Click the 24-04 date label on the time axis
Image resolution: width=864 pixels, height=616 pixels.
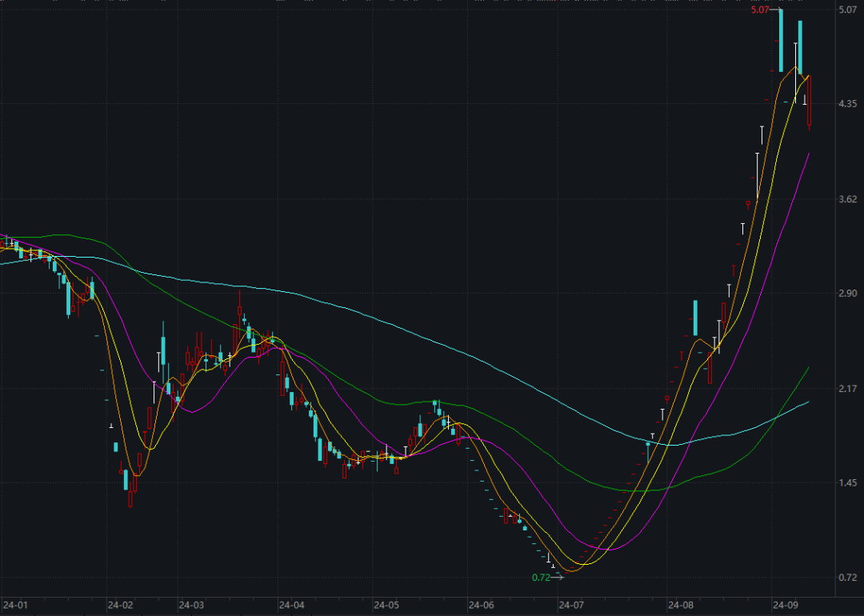tap(291, 605)
